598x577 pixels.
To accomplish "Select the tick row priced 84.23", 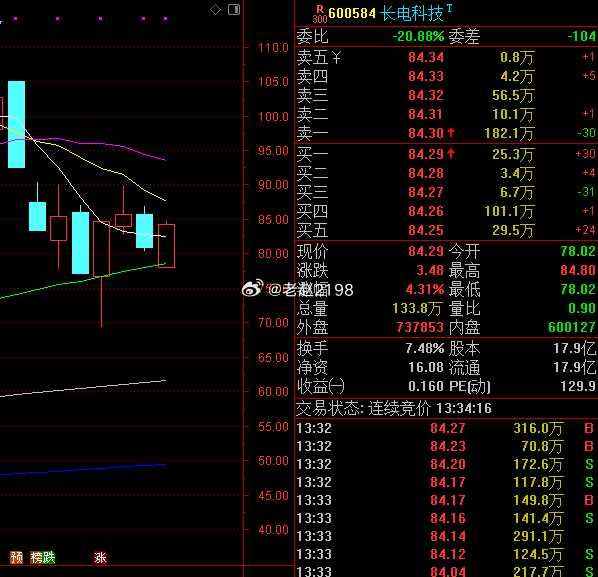I will pyautogui.click(x=446, y=446).
